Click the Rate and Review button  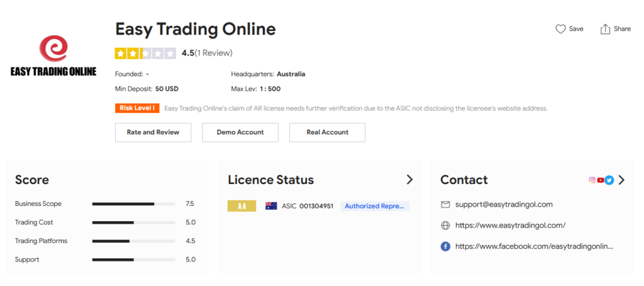pyautogui.click(x=153, y=132)
